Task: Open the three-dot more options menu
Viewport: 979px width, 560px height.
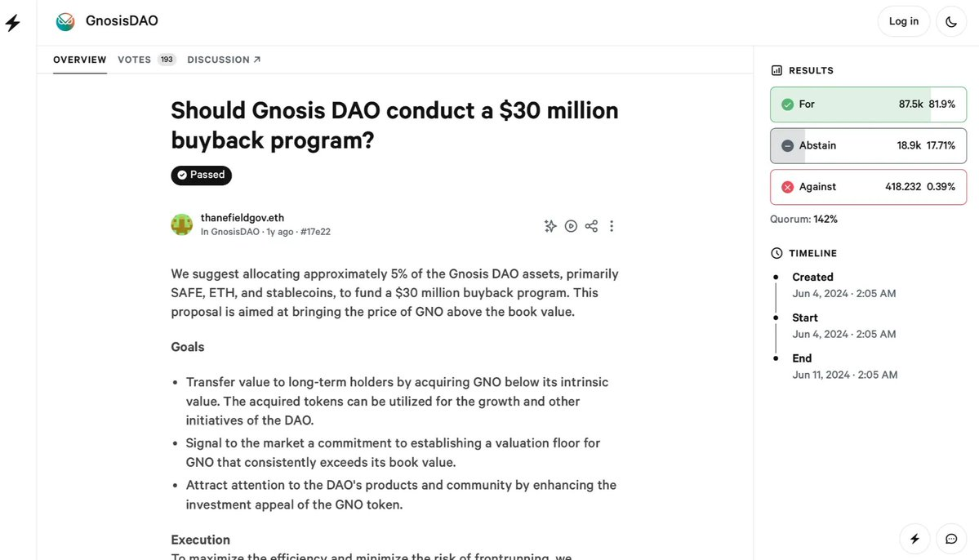Action: pyautogui.click(x=612, y=226)
